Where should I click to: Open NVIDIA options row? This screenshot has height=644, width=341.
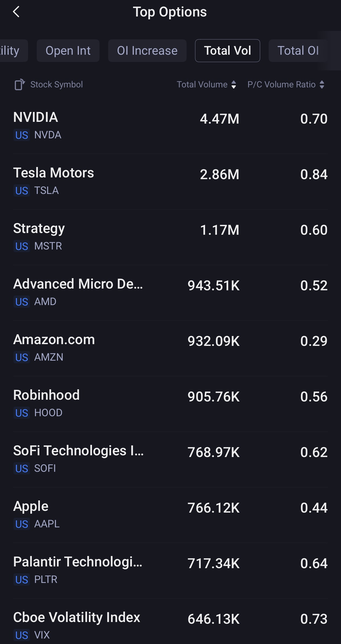(x=170, y=126)
